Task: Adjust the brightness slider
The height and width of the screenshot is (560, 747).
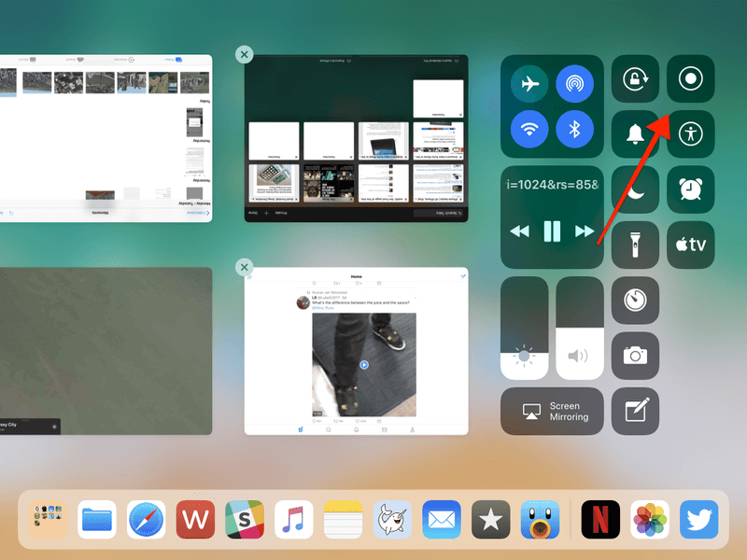Action: click(524, 329)
